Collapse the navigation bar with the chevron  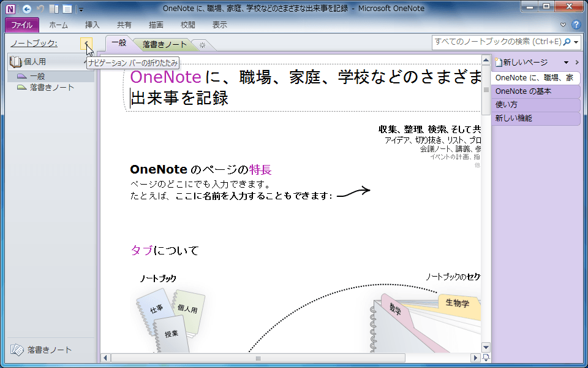click(x=86, y=44)
